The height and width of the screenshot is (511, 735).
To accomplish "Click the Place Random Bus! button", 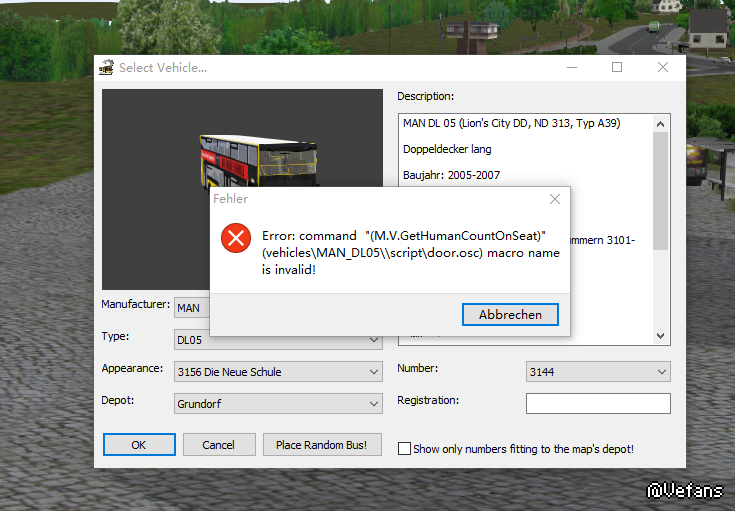I will tap(322, 444).
